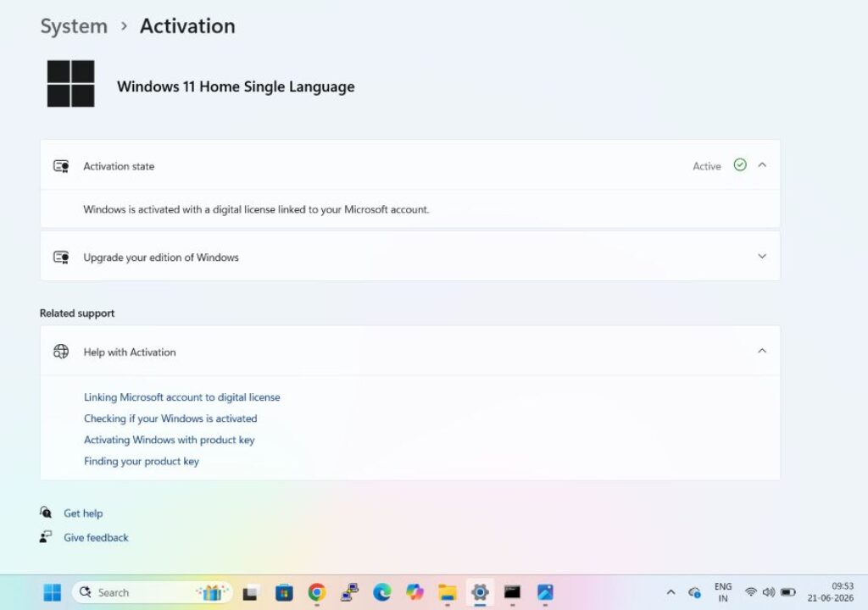Image resolution: width=868 pixels, height=610 pixels.
Task: Click the Get help link
Action: (83, 513)
